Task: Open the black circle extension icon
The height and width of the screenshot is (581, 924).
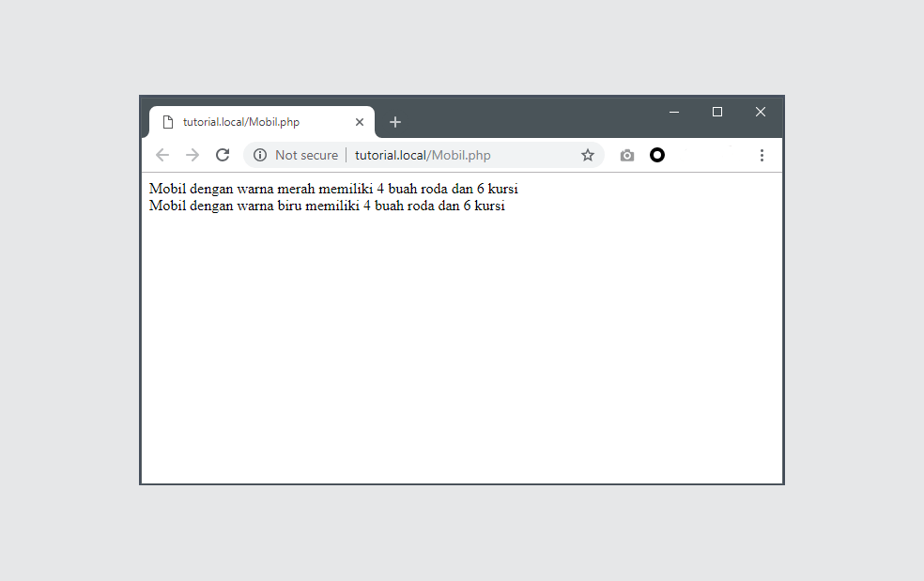Action: pos(657,155)
